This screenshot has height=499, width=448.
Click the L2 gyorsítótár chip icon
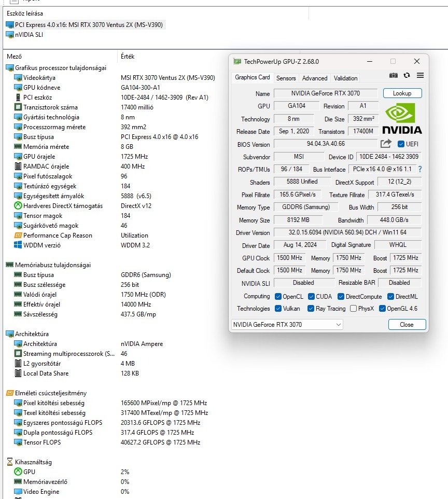pyautogui.click(x=18, y=364)
